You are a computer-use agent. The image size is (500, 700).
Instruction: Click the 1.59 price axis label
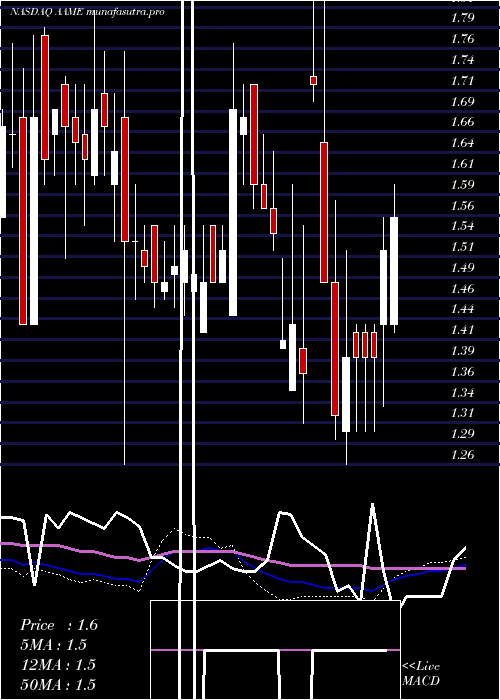pos(462,185)
